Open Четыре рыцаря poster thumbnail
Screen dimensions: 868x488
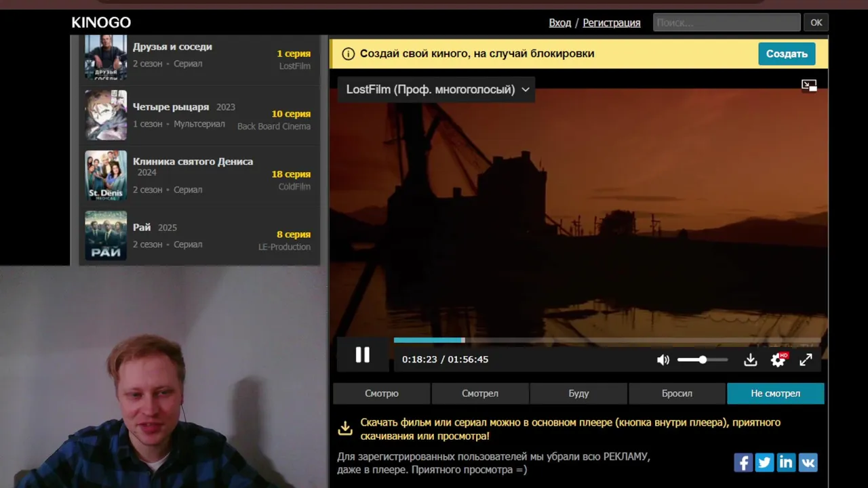coord(106,115)
